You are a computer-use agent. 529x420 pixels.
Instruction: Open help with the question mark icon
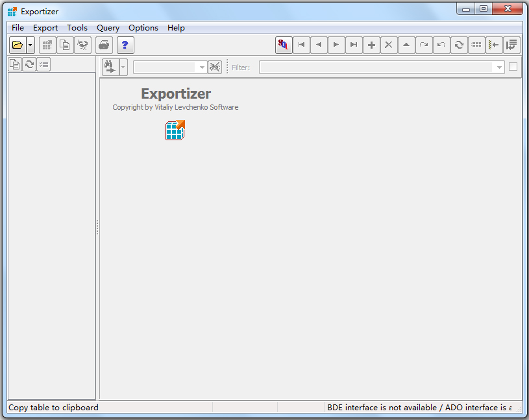125,45
